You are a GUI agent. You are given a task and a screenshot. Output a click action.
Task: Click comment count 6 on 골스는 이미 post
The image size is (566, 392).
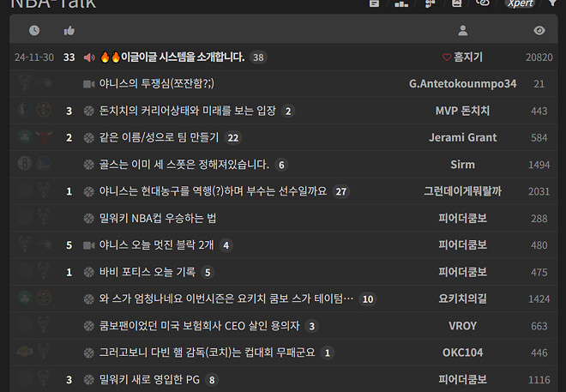click(281, 165)
